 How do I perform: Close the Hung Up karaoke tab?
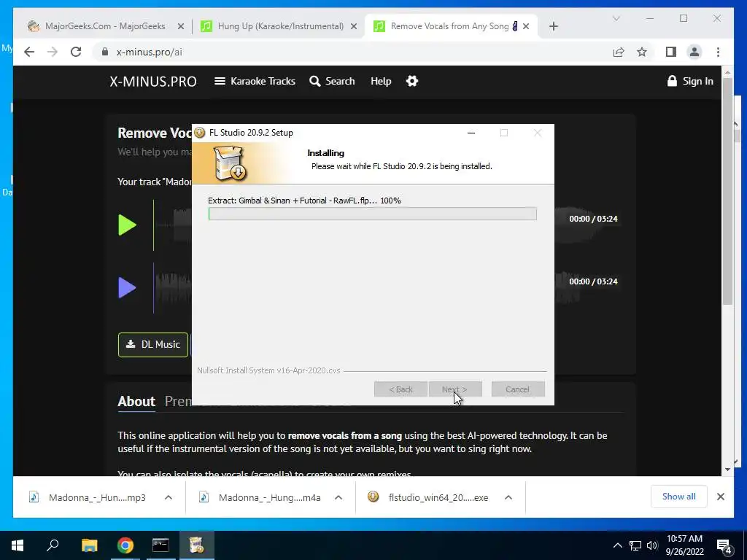(354, 27)
